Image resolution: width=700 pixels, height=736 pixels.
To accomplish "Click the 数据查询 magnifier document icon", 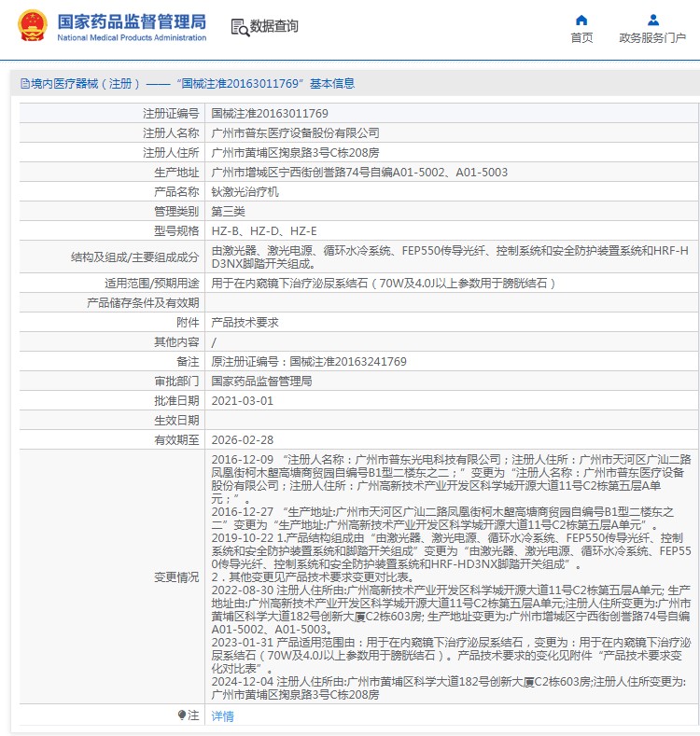I will pyautogui.click(x=239, y=27).
